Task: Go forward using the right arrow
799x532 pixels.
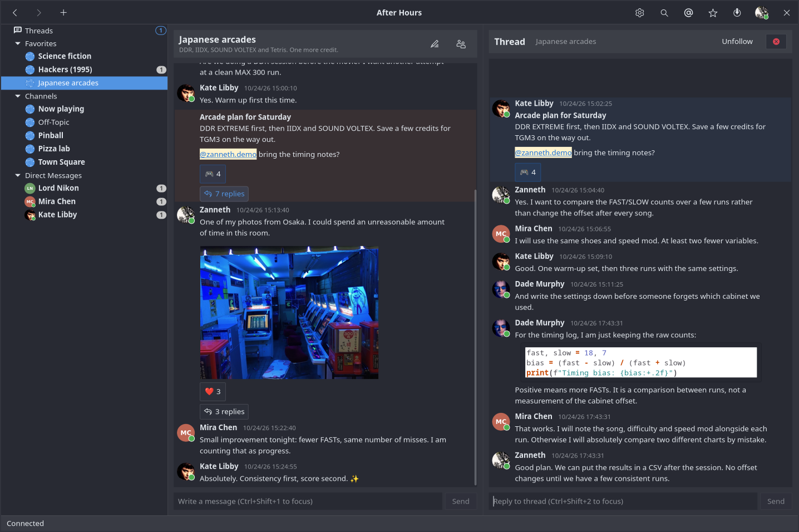Action: tap(39, 12)
